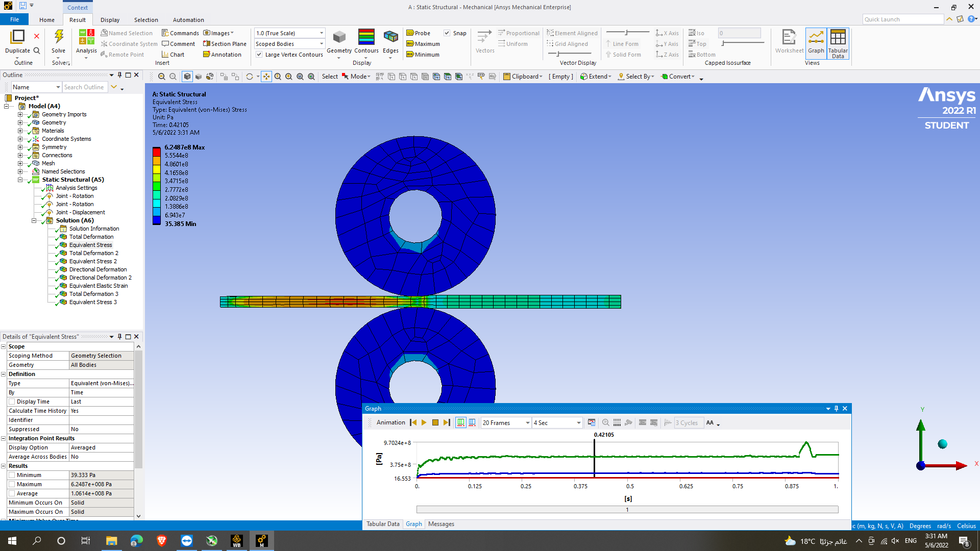980x551 pixels.
Task: Click the Solve lightning icon
Action: click(x=59, y=37)
